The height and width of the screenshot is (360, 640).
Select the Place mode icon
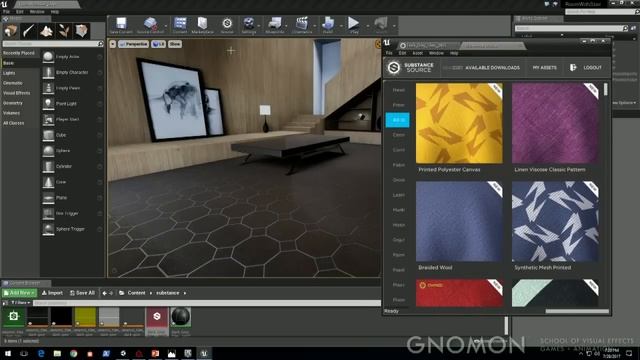(x=11, y=31)
